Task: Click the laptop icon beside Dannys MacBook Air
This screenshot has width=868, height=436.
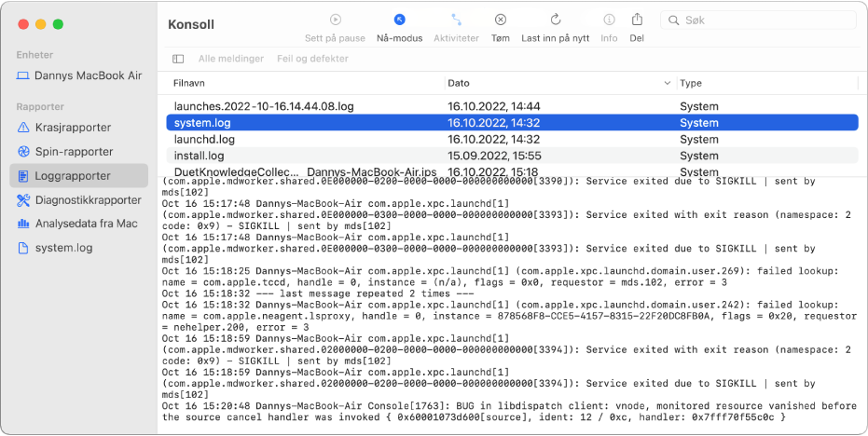Action: tap(22, 75)
